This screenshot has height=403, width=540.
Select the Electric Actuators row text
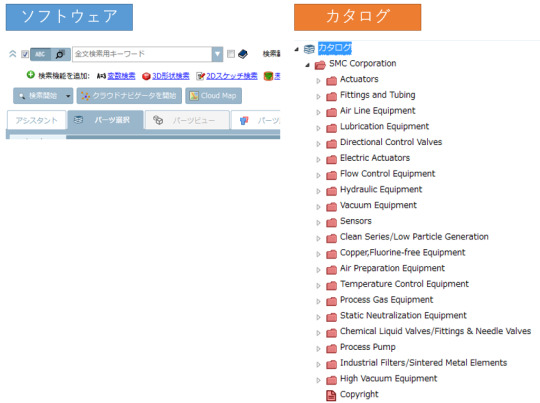click(x=375, y=158)
